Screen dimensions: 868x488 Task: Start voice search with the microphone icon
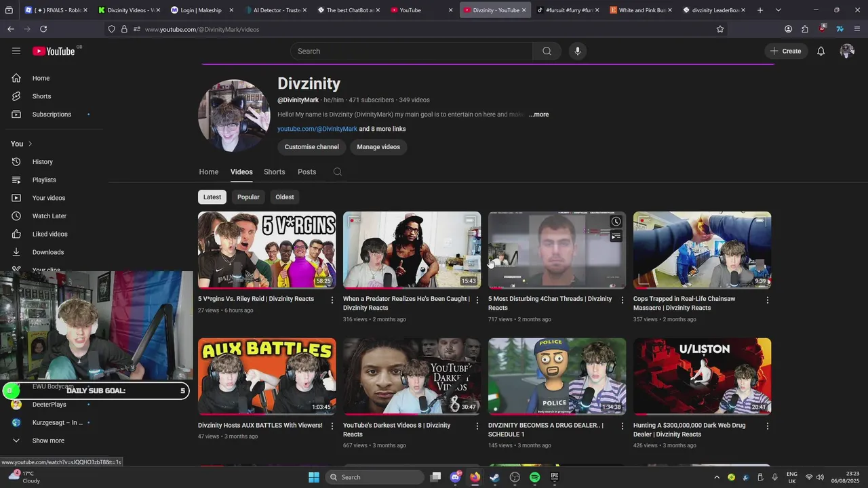click(577, 51)
